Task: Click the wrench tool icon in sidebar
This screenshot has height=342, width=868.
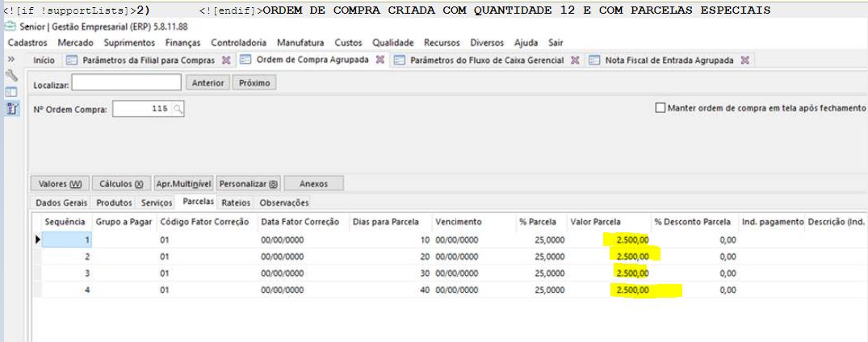Action: [x=11, y=75]
